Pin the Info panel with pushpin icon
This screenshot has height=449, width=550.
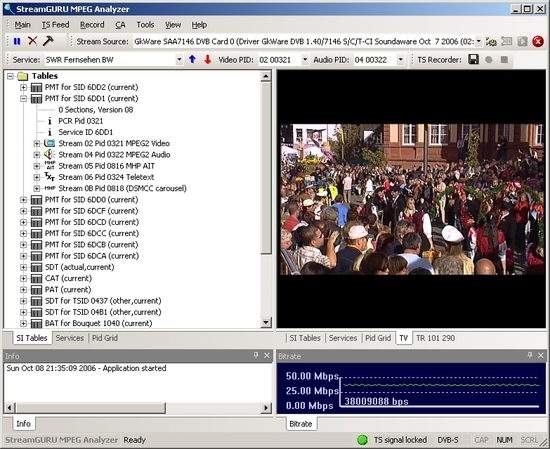tap(256, 355)
